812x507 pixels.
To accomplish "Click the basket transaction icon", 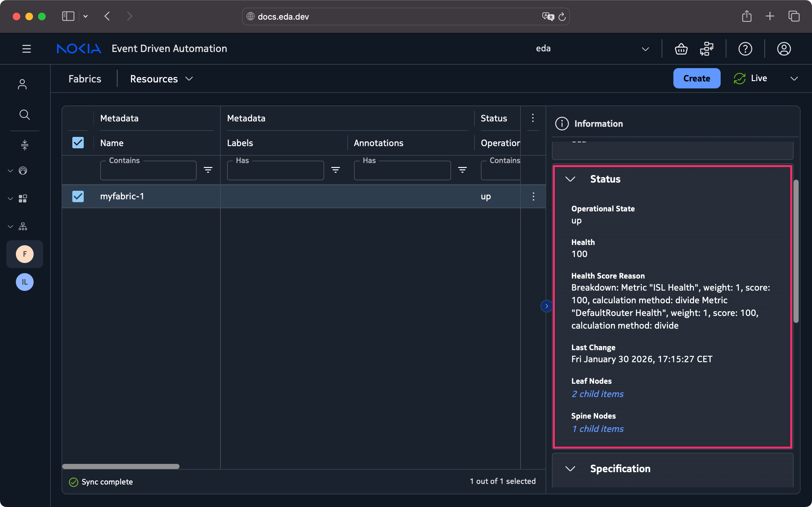I will pos(681,49).
